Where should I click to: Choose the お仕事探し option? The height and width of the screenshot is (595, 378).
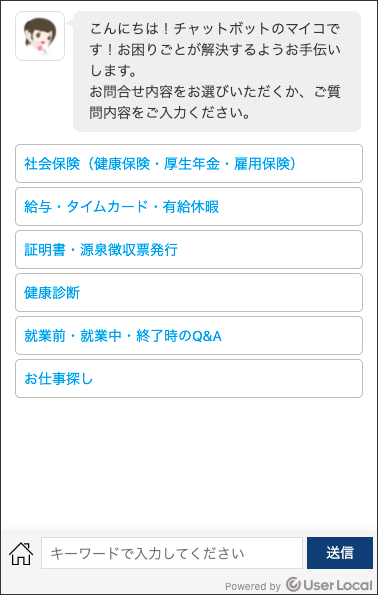point(189,379)
